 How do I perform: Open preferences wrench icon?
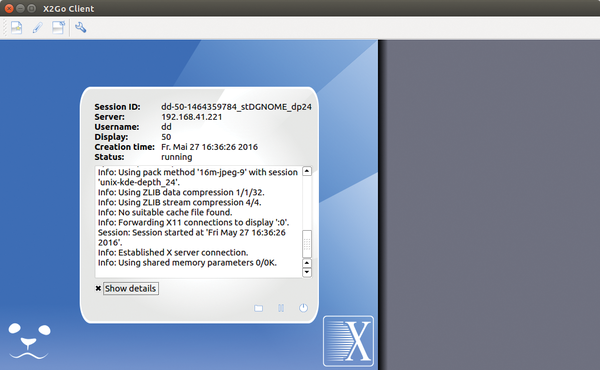(80, 28)
